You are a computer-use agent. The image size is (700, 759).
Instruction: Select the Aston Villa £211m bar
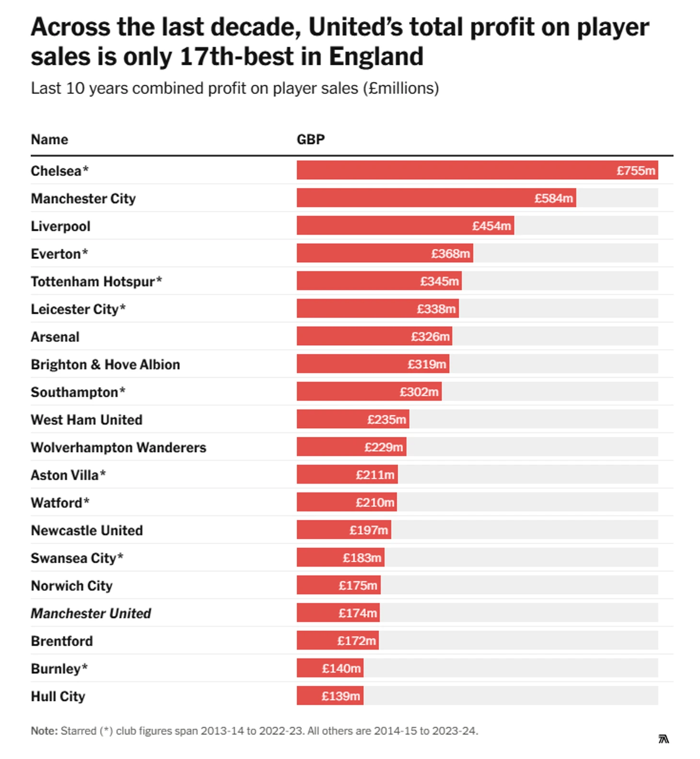[x=347, y=475]
